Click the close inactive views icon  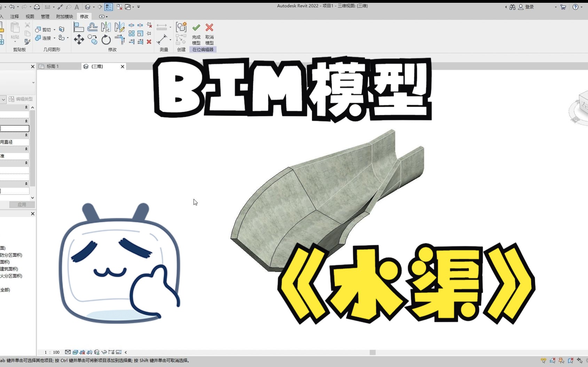(x=119, y=7)
